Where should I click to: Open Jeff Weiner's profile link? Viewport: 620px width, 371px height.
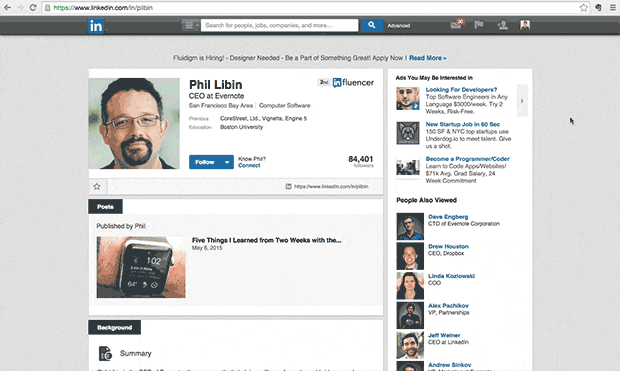(444, 335)
